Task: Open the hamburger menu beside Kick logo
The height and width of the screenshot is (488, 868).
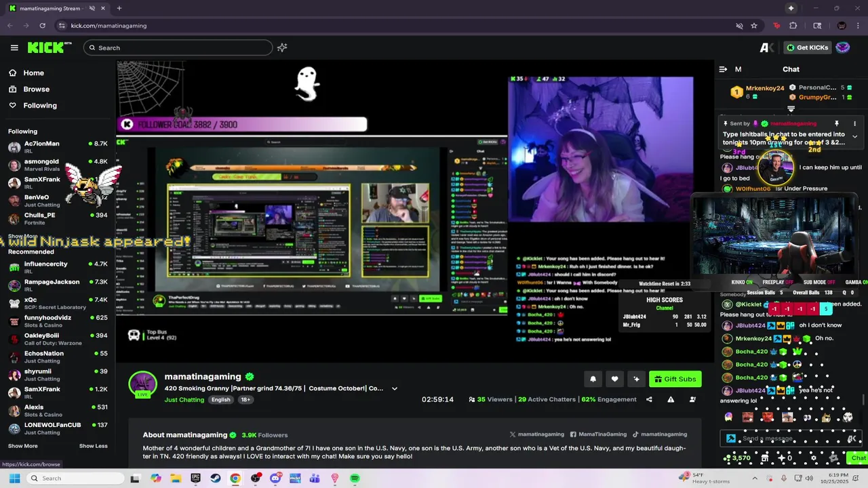Action: click(x=14, y=47)
